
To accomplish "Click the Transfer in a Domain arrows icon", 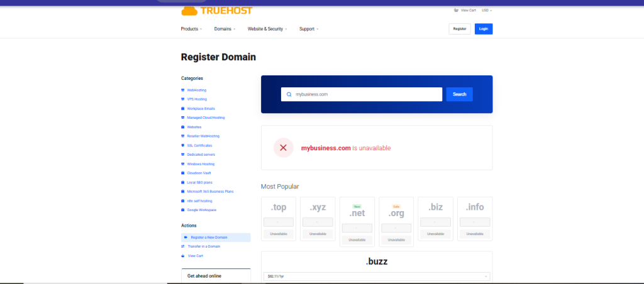I will pyautogui.click(x=183, y=247).
